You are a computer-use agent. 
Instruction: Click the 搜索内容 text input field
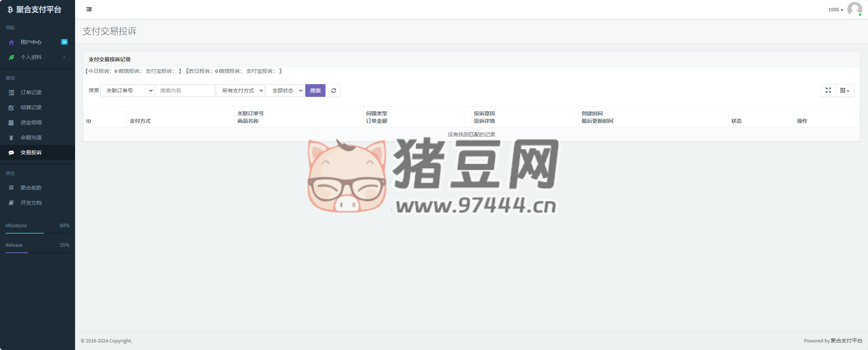185,91
